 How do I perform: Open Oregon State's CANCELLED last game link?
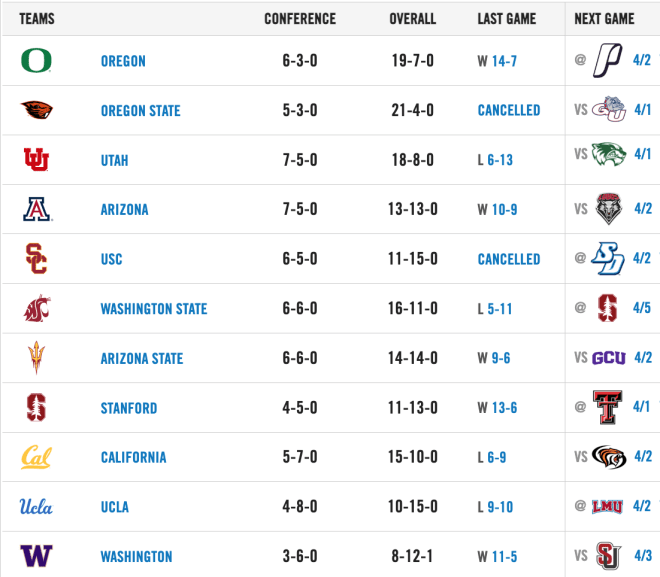coord(509,111)
